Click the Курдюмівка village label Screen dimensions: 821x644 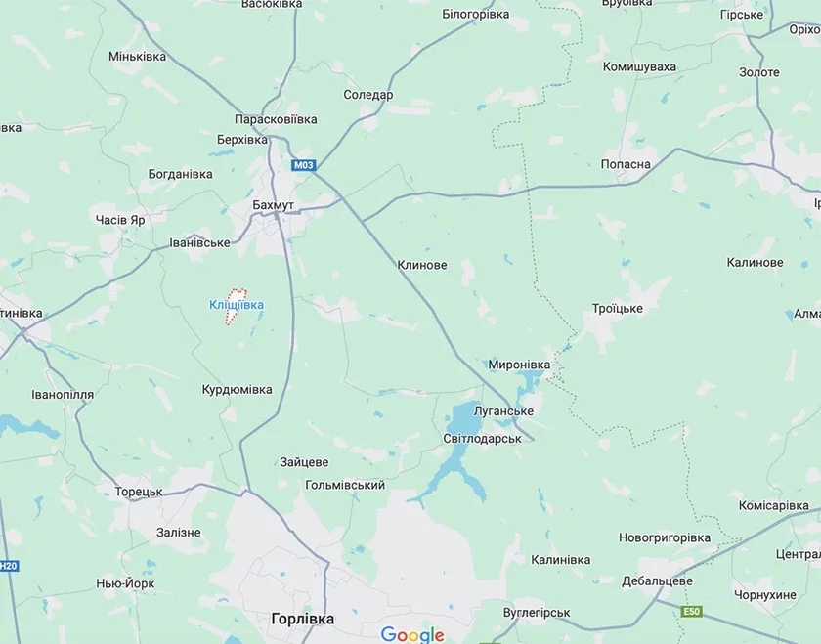point(238,390)
